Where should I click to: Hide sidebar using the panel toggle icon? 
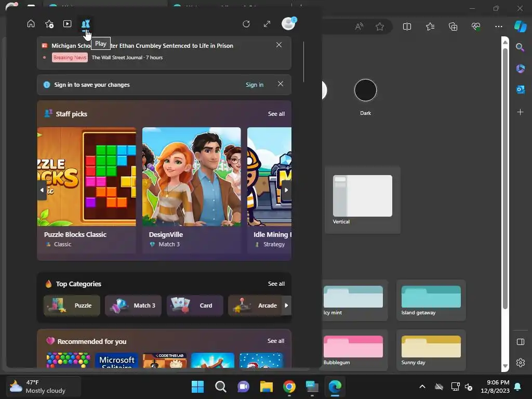[x=520, y=342]
